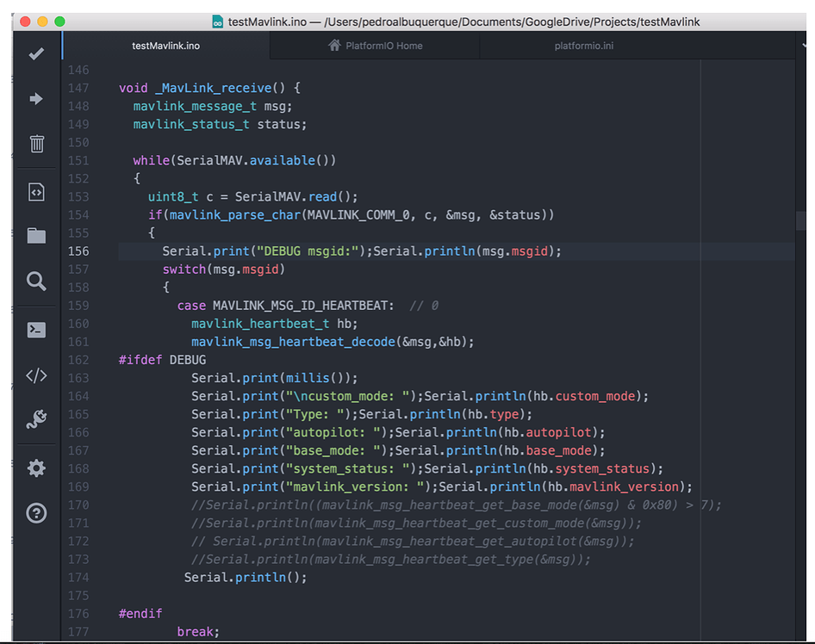Screen dimensions: 815x644
Task: Open PlatformIO settings via the gear icon
Action: [x=35, y=468]
